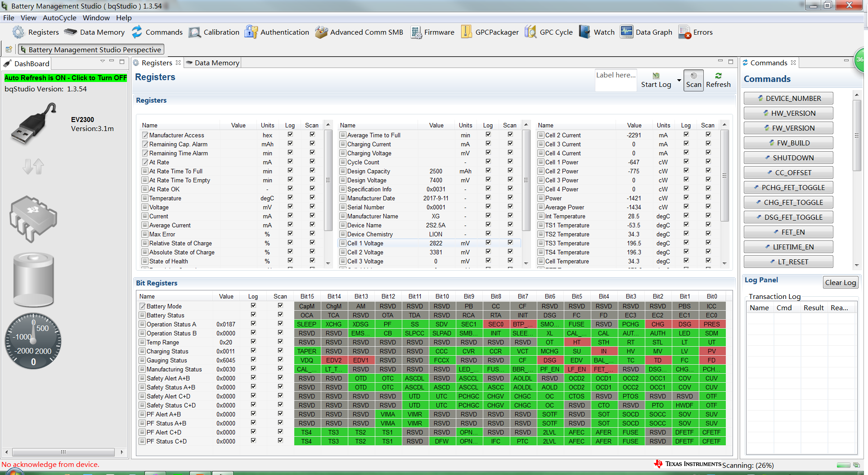Open the Window menu
Screen dimensions: 868x475
(x=96, y=18)
